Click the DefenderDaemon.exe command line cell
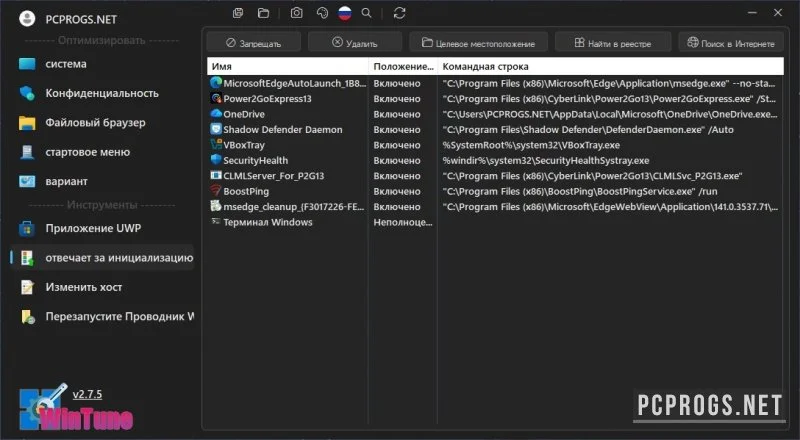800x440 pixels. tap(588, 130)
